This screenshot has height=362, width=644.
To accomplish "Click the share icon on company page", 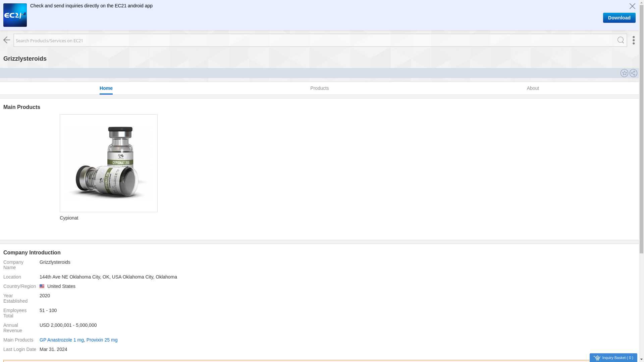I will (x=633, y=72).
